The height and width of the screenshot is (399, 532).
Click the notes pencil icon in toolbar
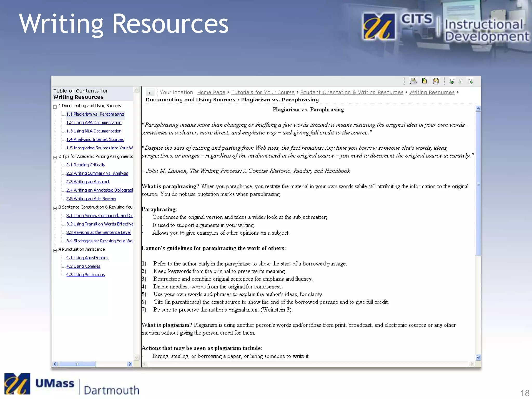pos(436,81)
